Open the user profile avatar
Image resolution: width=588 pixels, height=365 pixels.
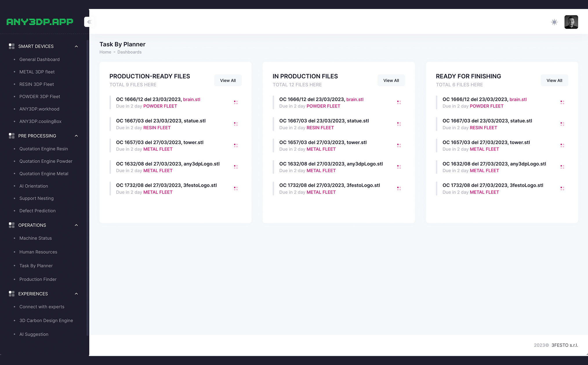click(571, 22)
